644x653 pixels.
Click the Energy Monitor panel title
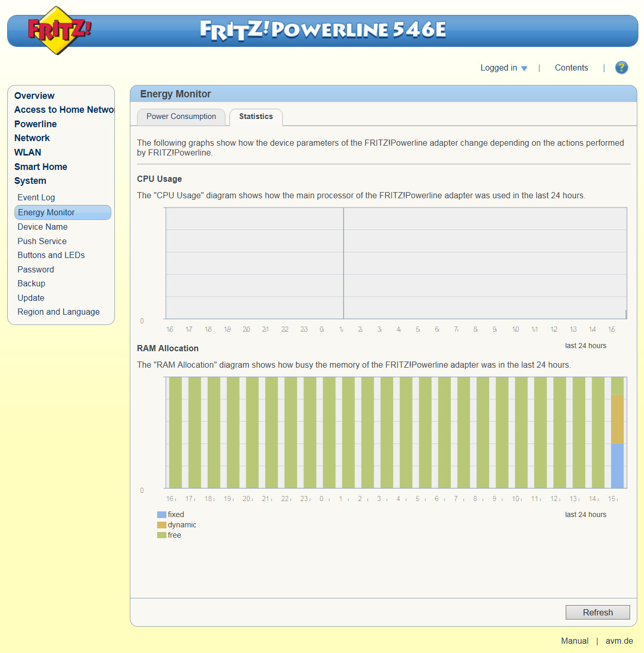176,94
